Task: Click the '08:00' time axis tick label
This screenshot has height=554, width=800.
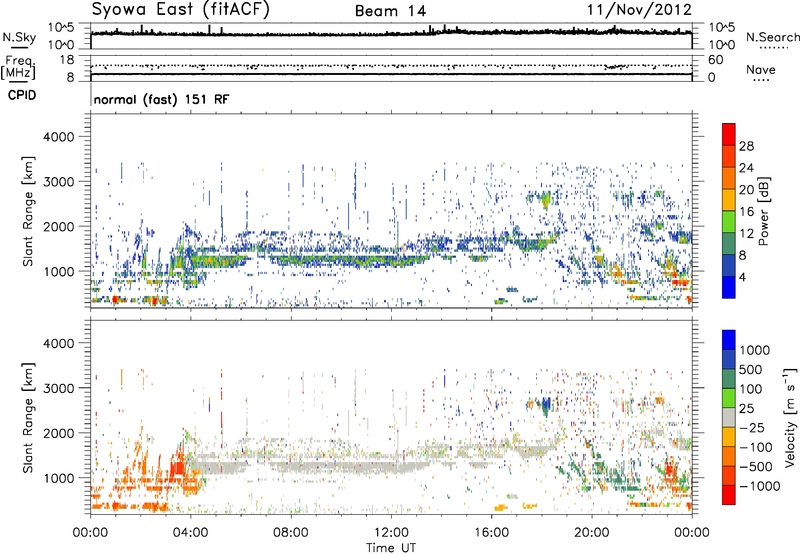Action: click(290, 533)
